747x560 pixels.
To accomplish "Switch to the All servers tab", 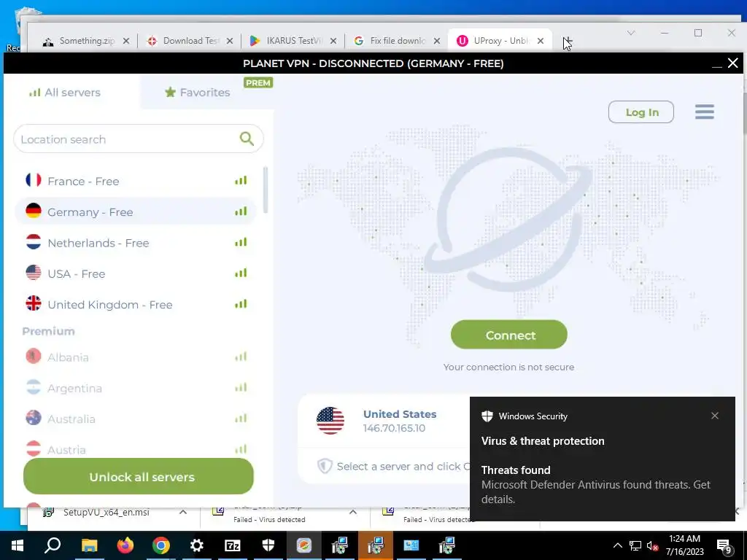I will tap(65, 93).
